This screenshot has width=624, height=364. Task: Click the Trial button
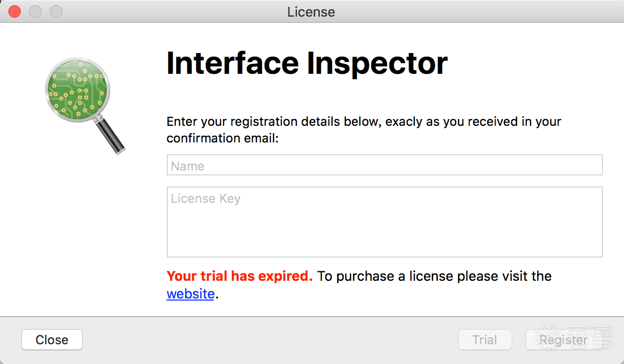485,340
